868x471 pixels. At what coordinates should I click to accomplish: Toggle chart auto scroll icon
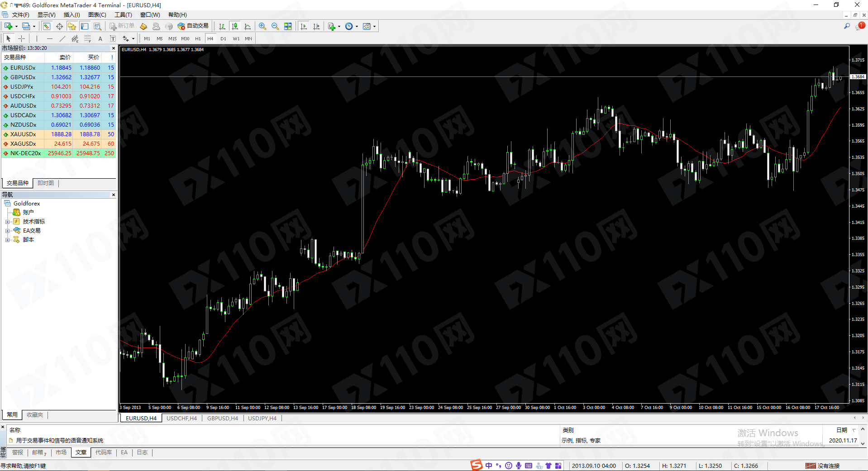[304, 26]
